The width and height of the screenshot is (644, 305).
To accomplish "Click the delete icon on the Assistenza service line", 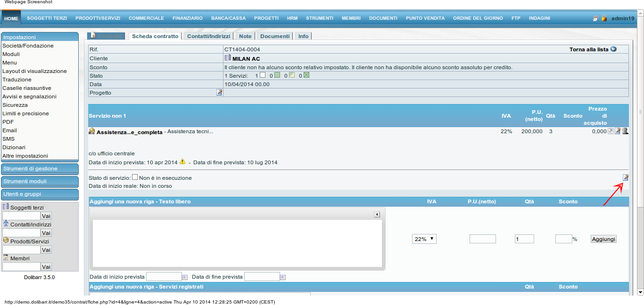I will click(625, 131).
